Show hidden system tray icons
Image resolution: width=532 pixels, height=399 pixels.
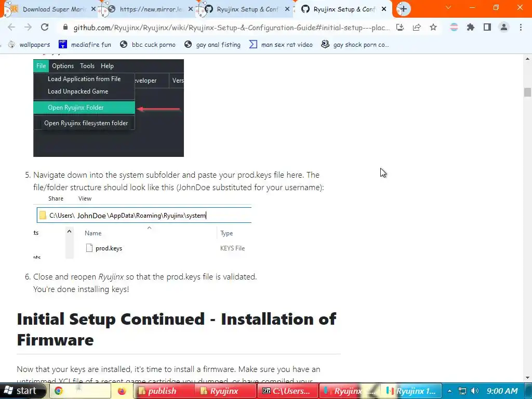449,391
